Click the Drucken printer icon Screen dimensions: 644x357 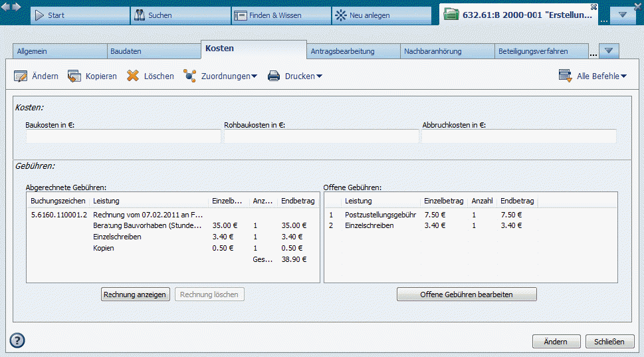pyautogui.click(x=274, y=76)
